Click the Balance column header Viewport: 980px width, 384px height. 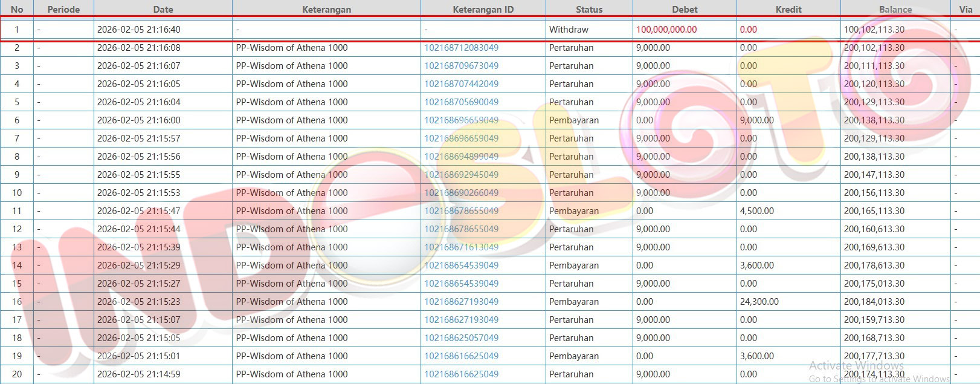(x=895, y=9)
